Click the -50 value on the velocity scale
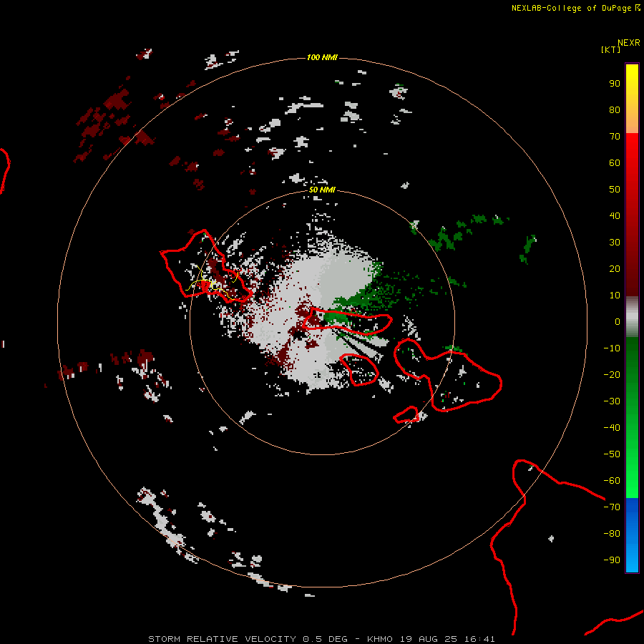Image resolution: width=644 pixels, height=644 pixels. pos(612,454)
